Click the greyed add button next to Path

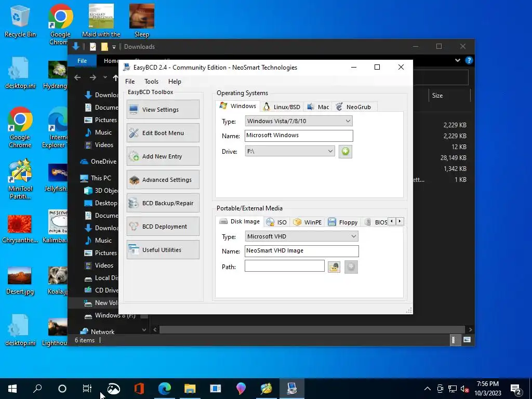[x=351, y=267]
